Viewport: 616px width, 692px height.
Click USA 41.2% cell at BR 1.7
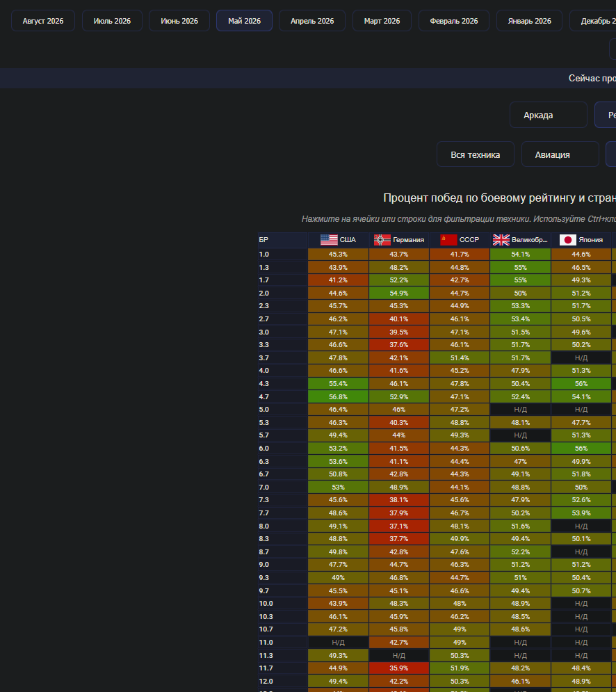(x=338, y=280)
